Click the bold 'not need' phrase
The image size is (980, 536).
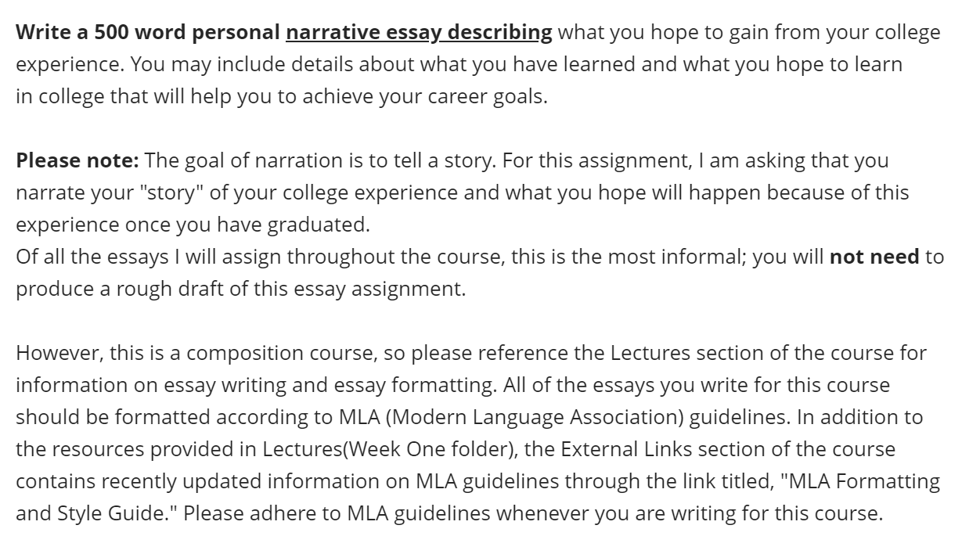(x=874, y=257)
